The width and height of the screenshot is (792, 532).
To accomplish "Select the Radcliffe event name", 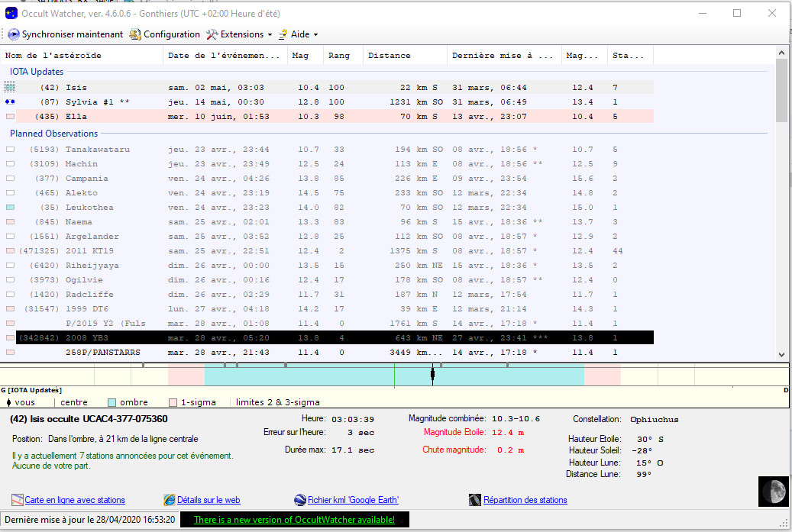I will pos(89,295).
